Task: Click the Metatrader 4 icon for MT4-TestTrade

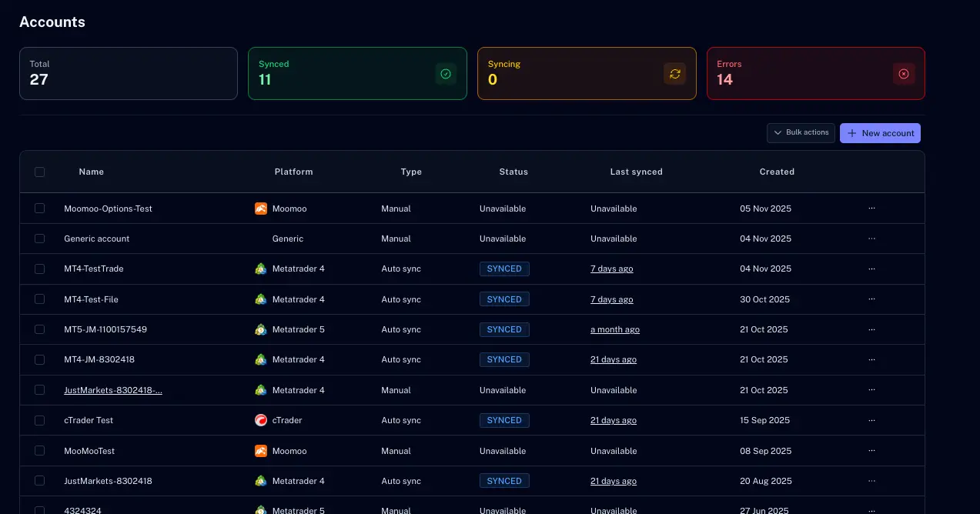Action: tap(261, 269)
